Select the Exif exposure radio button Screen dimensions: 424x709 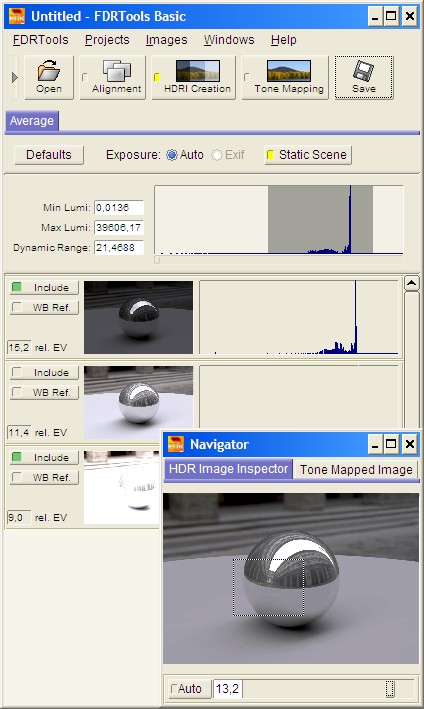pyautogui.click(x=217, y=155)
